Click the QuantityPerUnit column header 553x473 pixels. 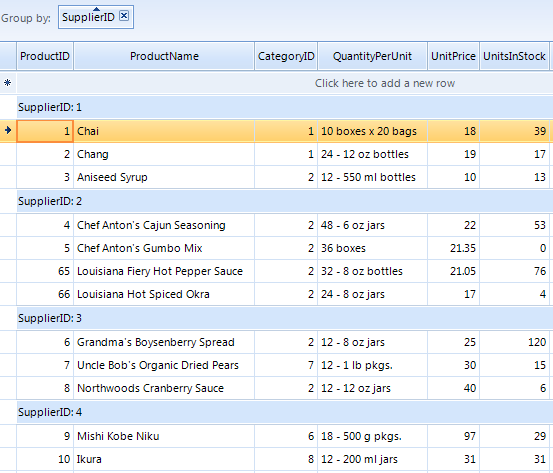click(372, 56)
